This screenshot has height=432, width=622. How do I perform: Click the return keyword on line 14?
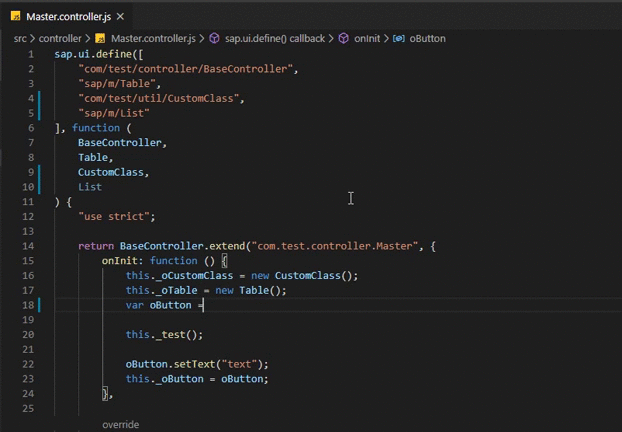96,246
